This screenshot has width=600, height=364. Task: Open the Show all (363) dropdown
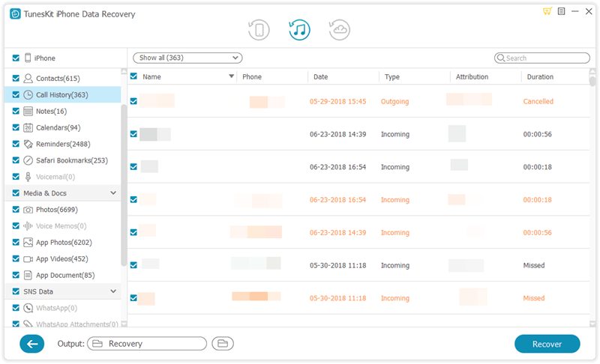click(187, 58)
